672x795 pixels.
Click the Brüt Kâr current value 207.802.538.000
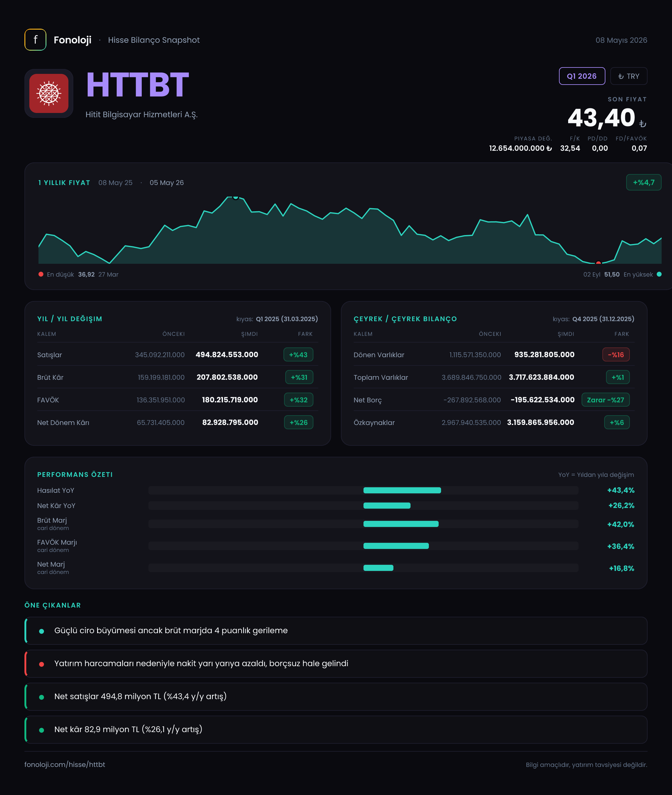tap(227, 377)
